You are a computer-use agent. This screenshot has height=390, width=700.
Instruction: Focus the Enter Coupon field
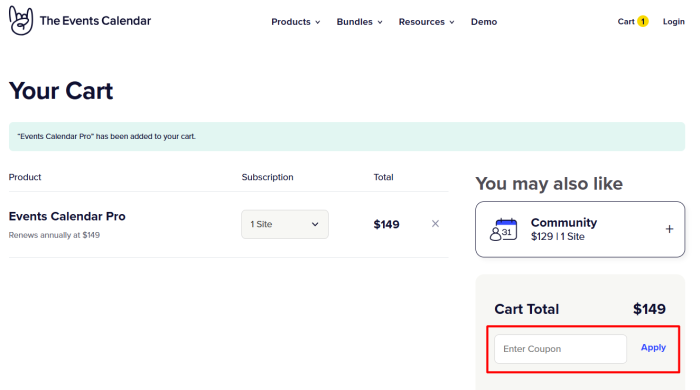coord(560,349)
